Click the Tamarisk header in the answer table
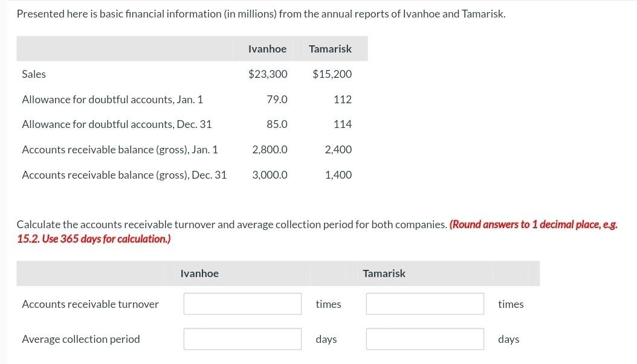Image resolution: width=637 pixels, height=364 pixels. pyautogui.click(x=383, y=273)
